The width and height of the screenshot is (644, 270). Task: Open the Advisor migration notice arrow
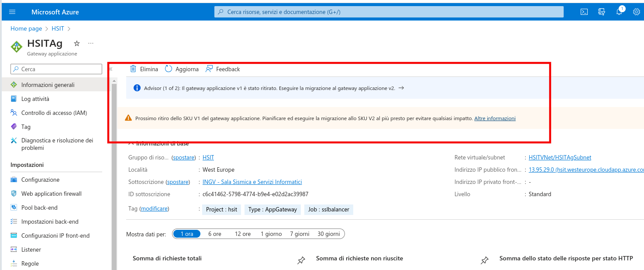tap(401, 88)
